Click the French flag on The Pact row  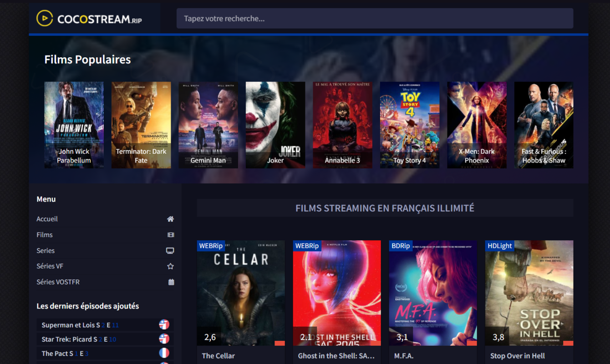point(164,353)
